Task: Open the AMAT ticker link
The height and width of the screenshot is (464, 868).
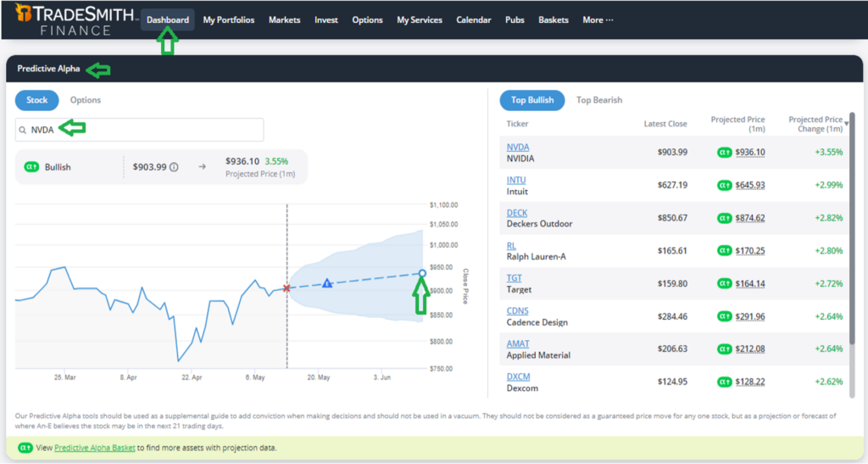Action: (x=518, y=344)
